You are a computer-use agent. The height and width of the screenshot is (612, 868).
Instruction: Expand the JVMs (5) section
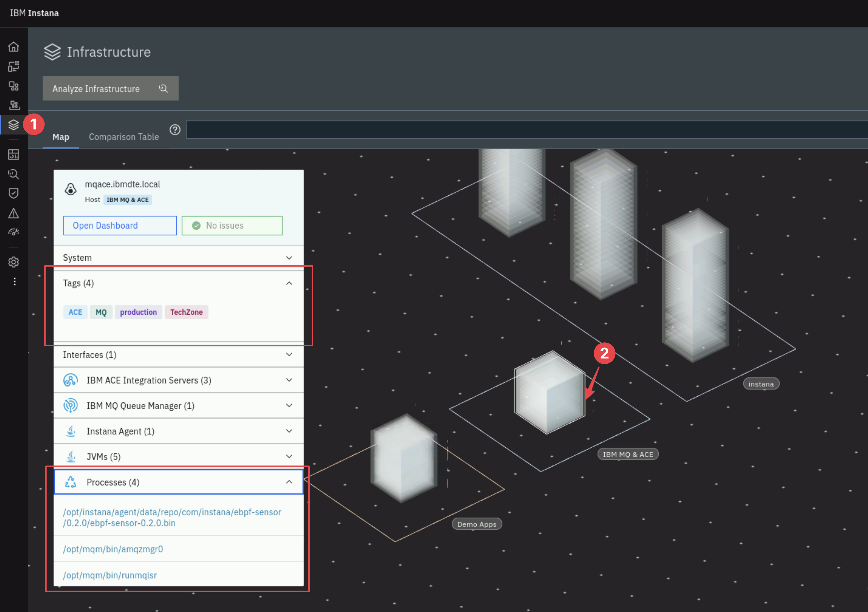pyautogui.click(x=178, y=457)
